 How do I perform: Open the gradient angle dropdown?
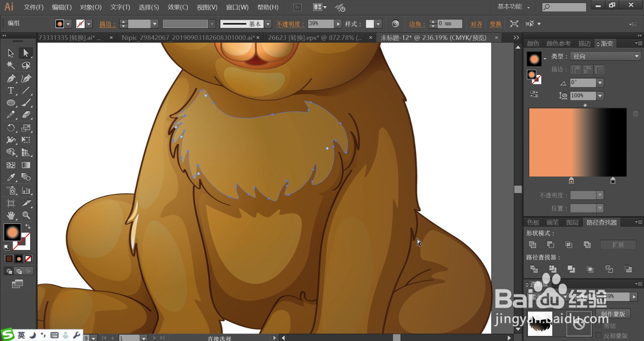[600, 83]
